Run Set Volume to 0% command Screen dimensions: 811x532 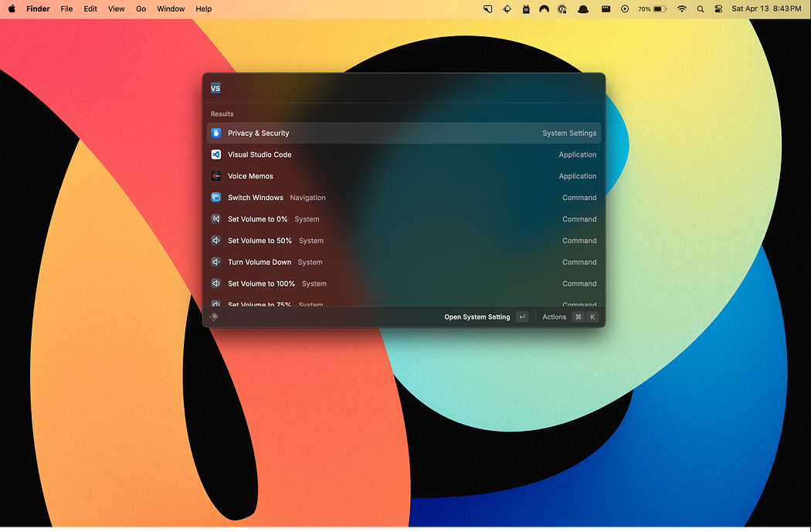coord(403,219)
